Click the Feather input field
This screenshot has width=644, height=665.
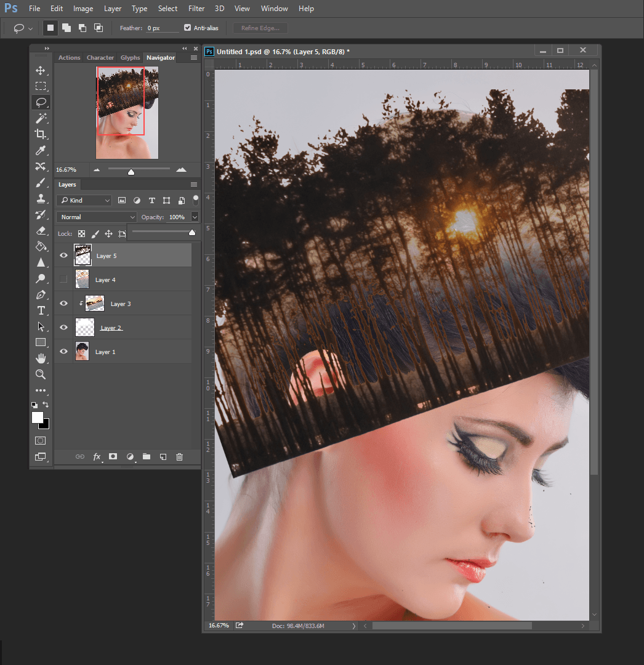click(162, 28)
